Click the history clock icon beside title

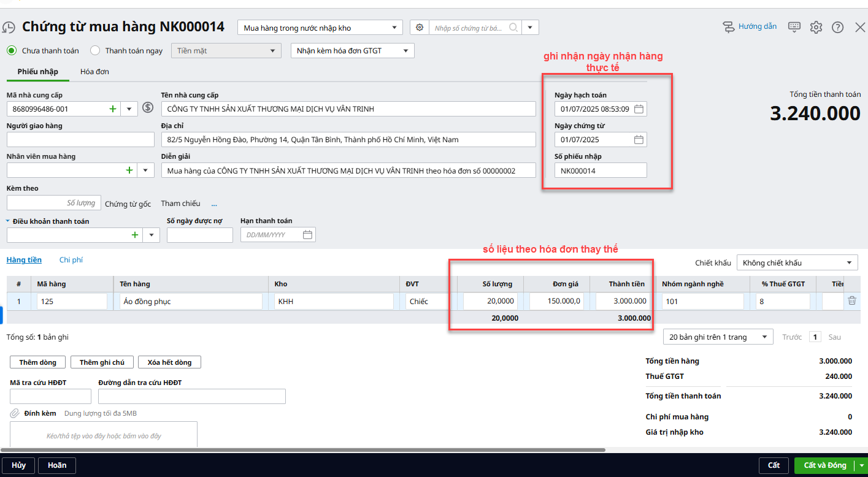tap(9, 28)
